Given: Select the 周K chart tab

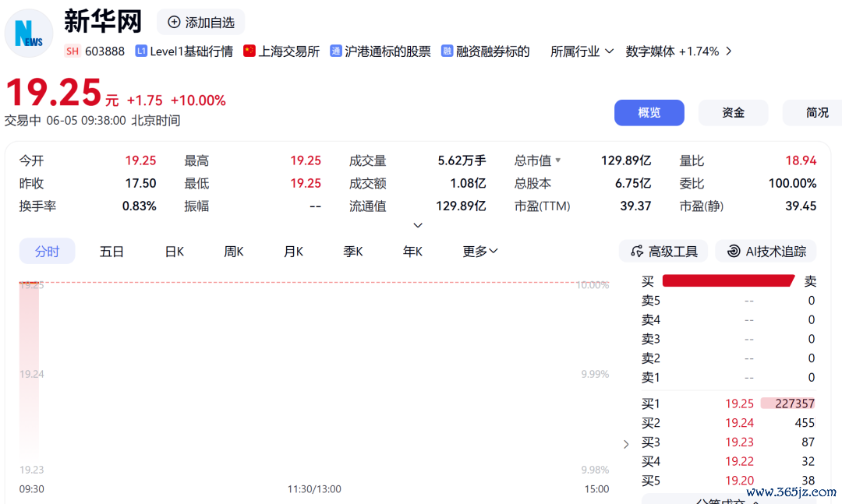Looking at the screenshot, I should coord(234,251).
